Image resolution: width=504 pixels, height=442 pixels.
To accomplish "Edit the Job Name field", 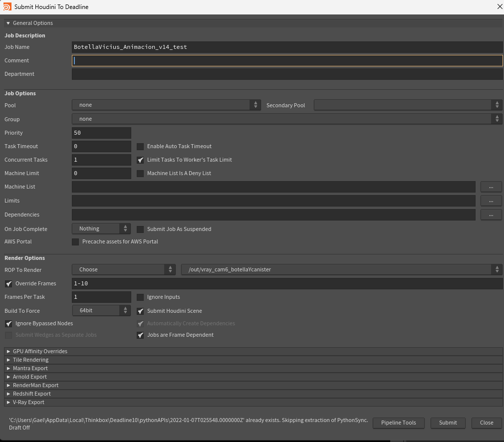I will tap(287, 47).
